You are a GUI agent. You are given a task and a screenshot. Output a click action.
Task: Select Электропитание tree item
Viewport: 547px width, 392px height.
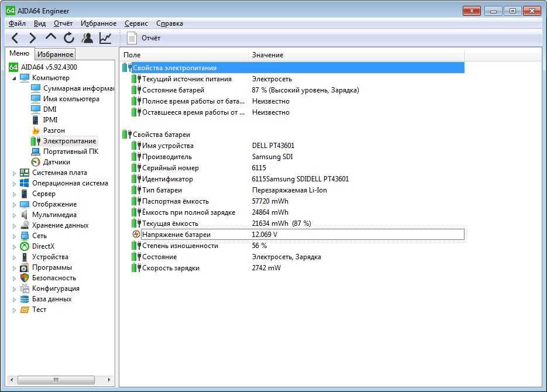[70, 141]
